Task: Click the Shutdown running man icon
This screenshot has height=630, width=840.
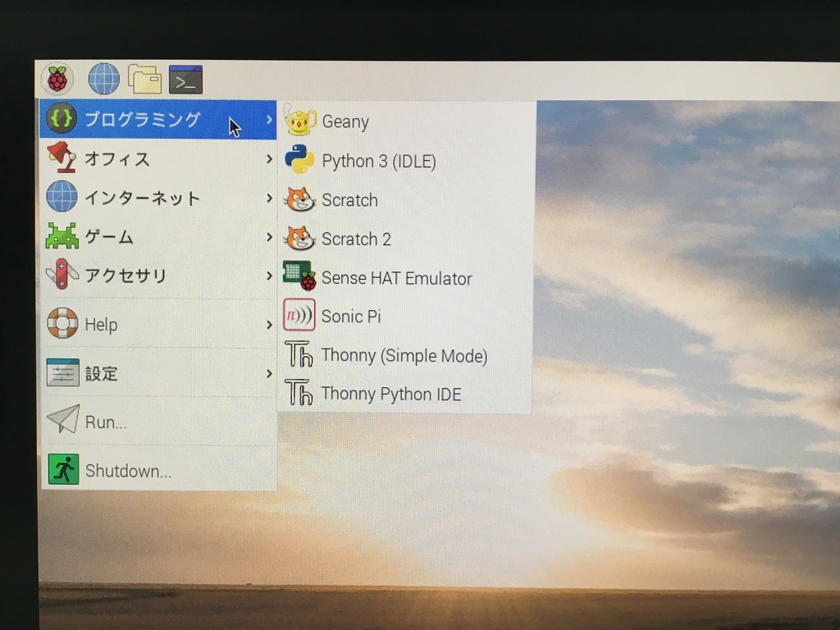Action: 63,468
